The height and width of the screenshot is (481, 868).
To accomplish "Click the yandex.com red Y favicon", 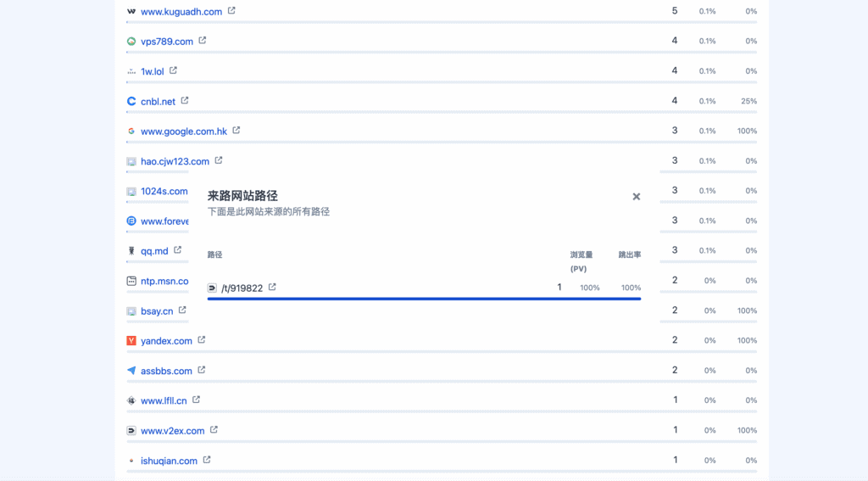I will tap(131, 340).
